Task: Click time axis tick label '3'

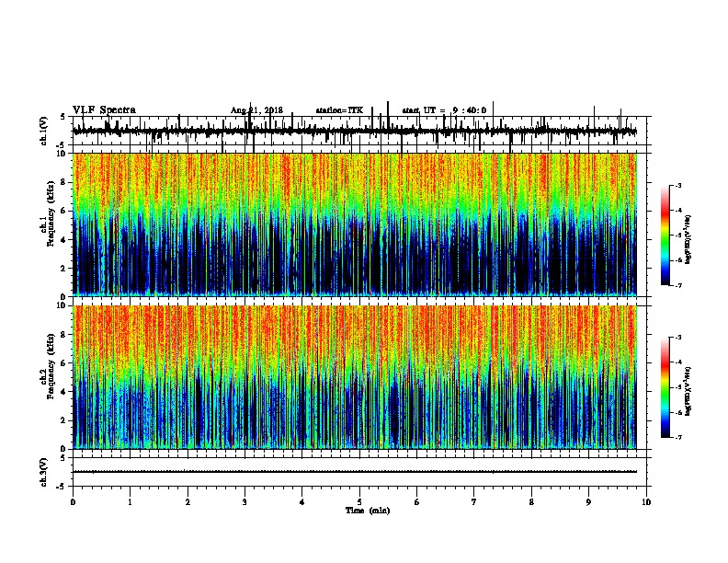Action: 245,501
